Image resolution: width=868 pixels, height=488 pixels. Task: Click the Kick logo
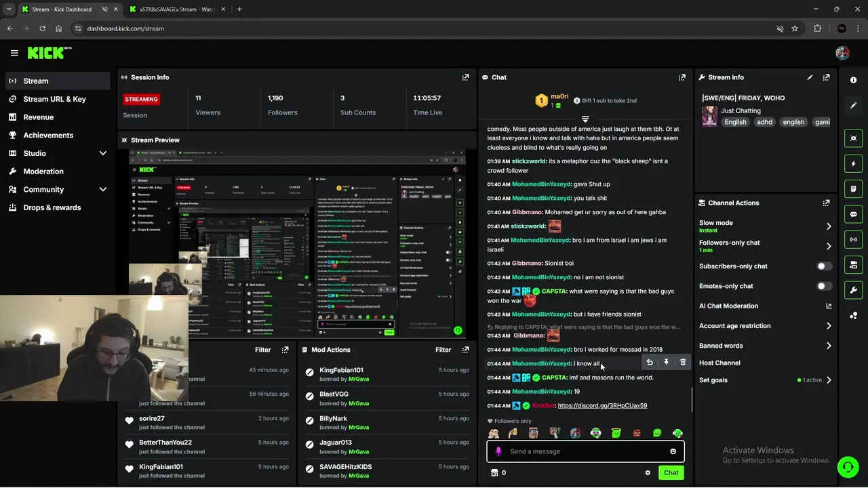pos(49,53)
